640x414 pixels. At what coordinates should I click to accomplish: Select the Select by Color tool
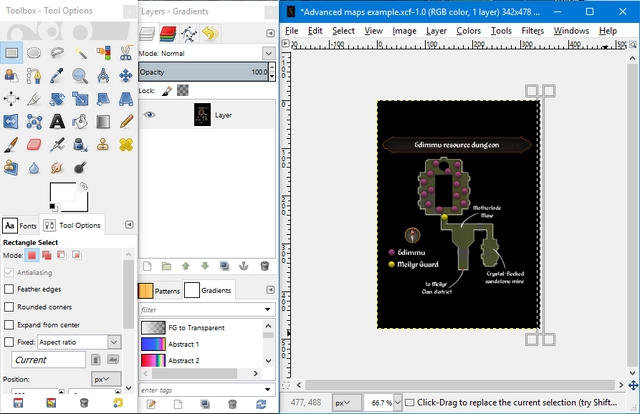[103, 53]
